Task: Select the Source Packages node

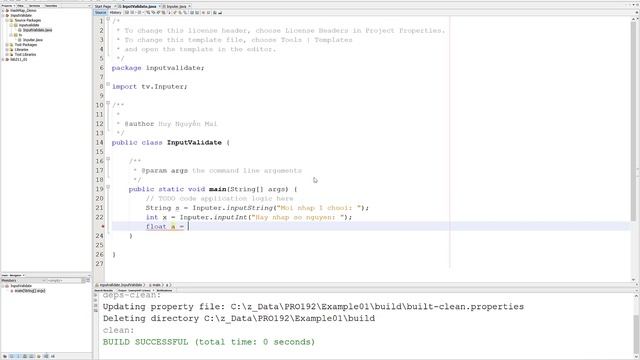Action: [x=28, y=20]
